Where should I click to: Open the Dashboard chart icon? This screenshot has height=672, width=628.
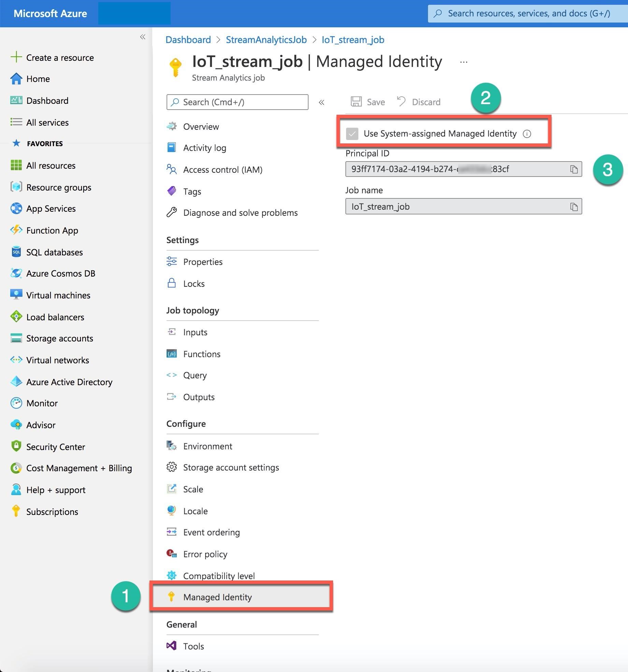coord(16,100)
